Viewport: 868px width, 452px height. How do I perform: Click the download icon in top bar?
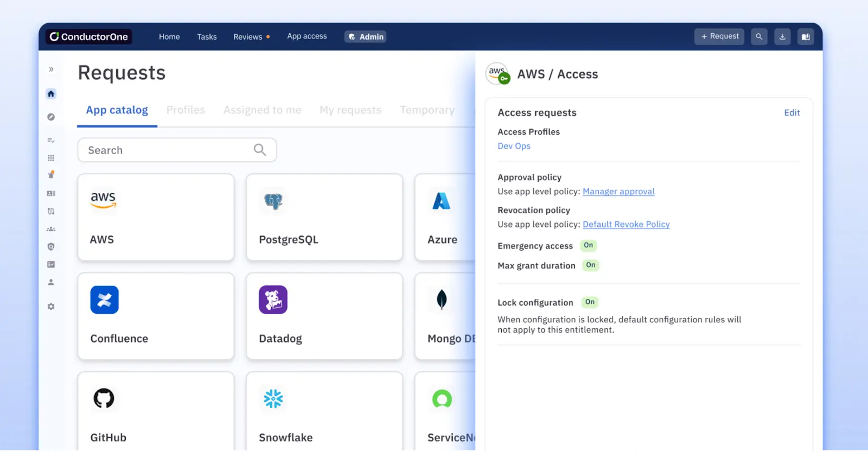pyautogui.click(x=782, y=37)
